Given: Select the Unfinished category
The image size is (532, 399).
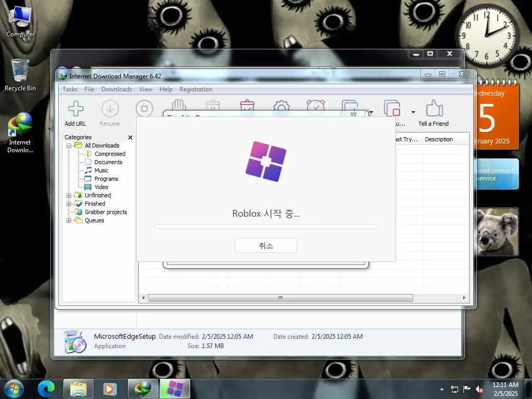Looking at the screenshot, I should [98, 195].
